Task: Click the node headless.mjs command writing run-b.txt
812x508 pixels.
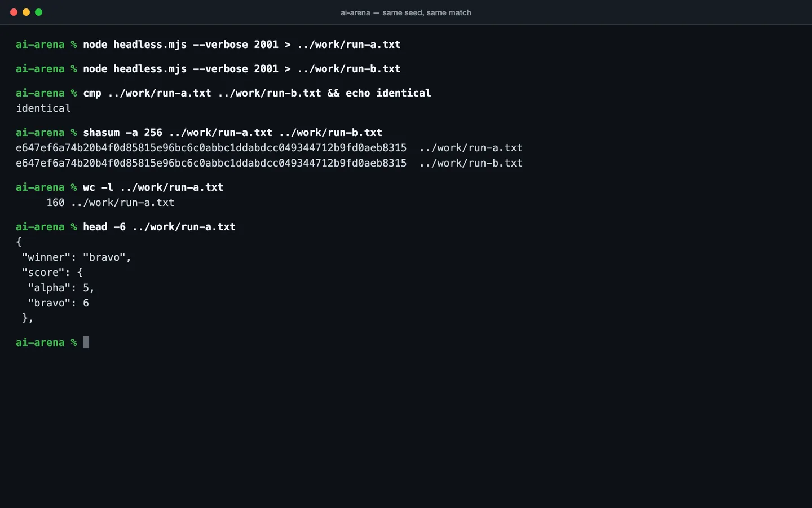Action: (x=242, y=69)
